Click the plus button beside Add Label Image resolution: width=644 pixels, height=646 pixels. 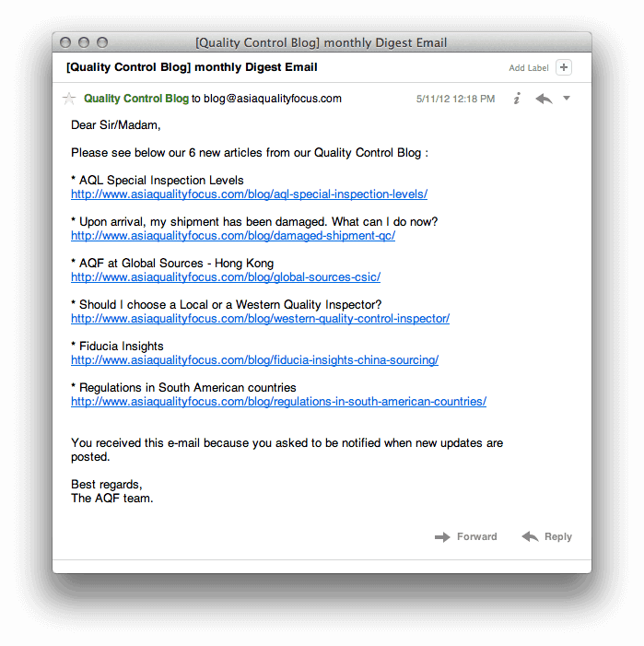coord(564,67)
